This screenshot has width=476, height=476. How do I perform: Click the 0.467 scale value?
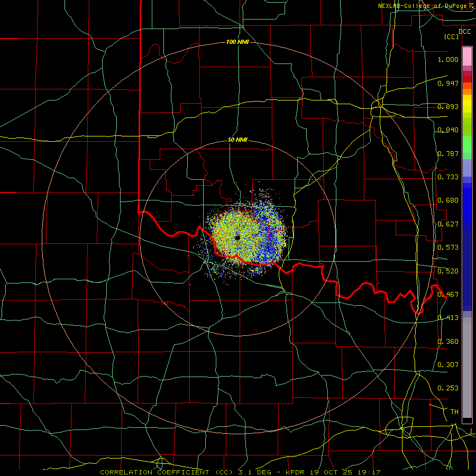[448, 295]
